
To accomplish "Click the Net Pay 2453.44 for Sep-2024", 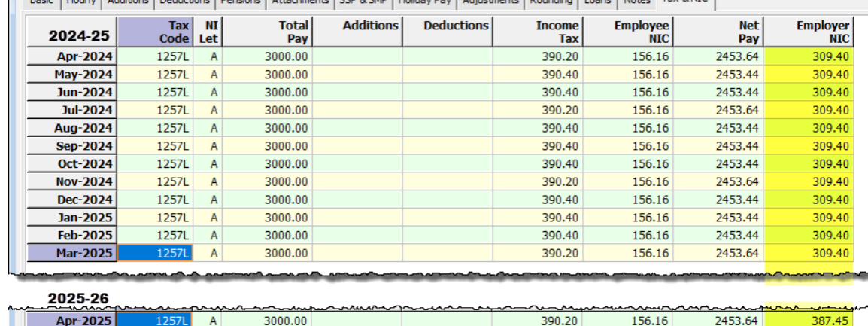I will click(x=718, y=146).
